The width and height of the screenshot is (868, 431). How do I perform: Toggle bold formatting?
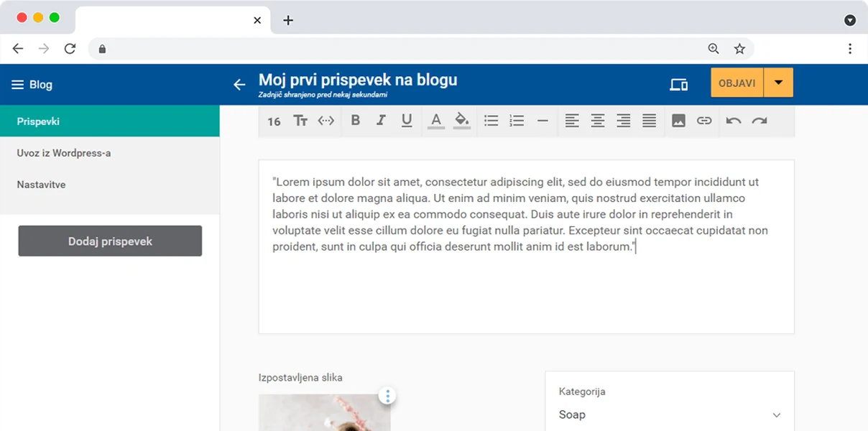(355, 121)
